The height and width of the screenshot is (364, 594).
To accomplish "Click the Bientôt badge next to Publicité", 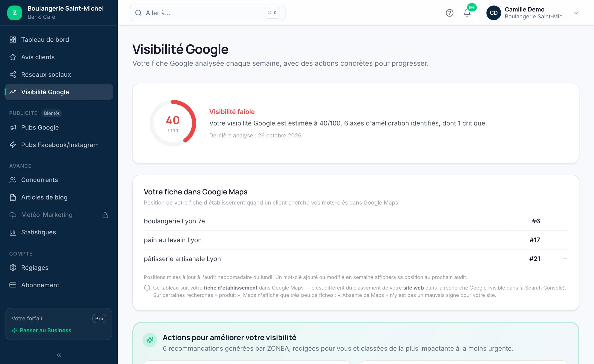I will pyautogui.click(x=51, y=113).
